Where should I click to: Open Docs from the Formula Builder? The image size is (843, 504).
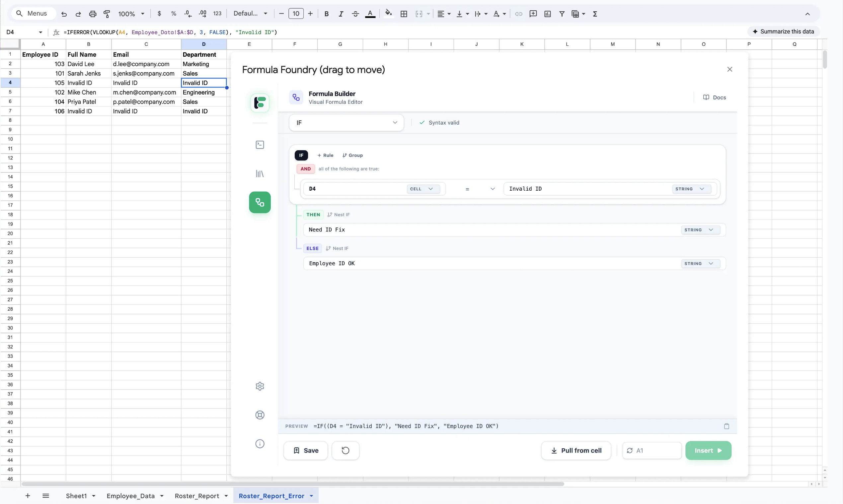coord(715,97)
